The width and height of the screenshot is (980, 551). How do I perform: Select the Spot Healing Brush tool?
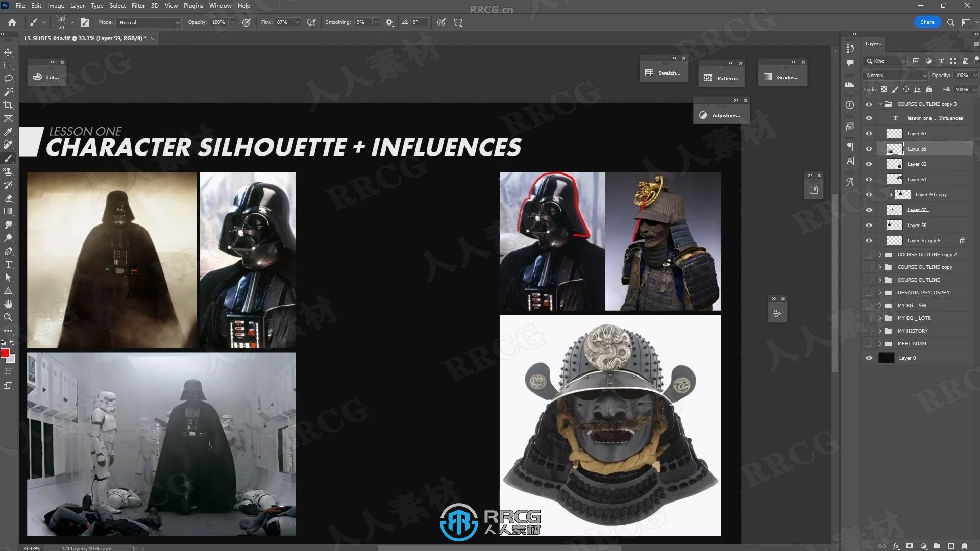pyautogui.click(x=8, y=145)
